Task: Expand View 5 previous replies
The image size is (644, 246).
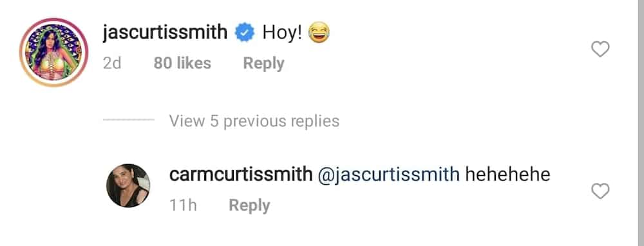Action: pyautogui.click(x=254, y=120)
